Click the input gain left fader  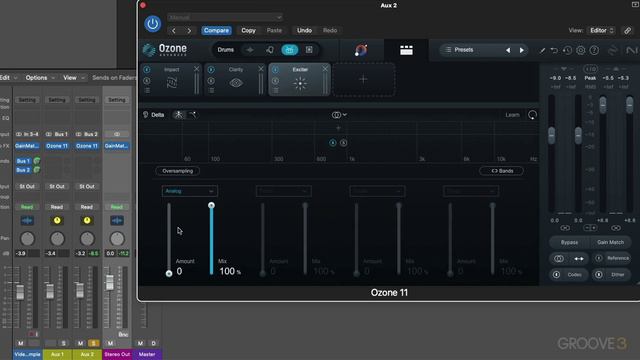pyautogui.click(x=551, y=136)
